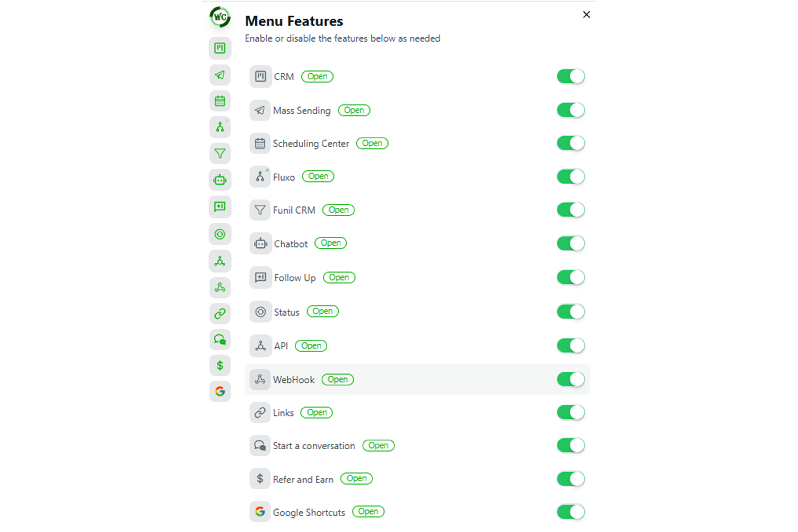The height and width of the screenshot is (532, 798).
Task: Click the WC logo at top left
Action: pos(220,17)
